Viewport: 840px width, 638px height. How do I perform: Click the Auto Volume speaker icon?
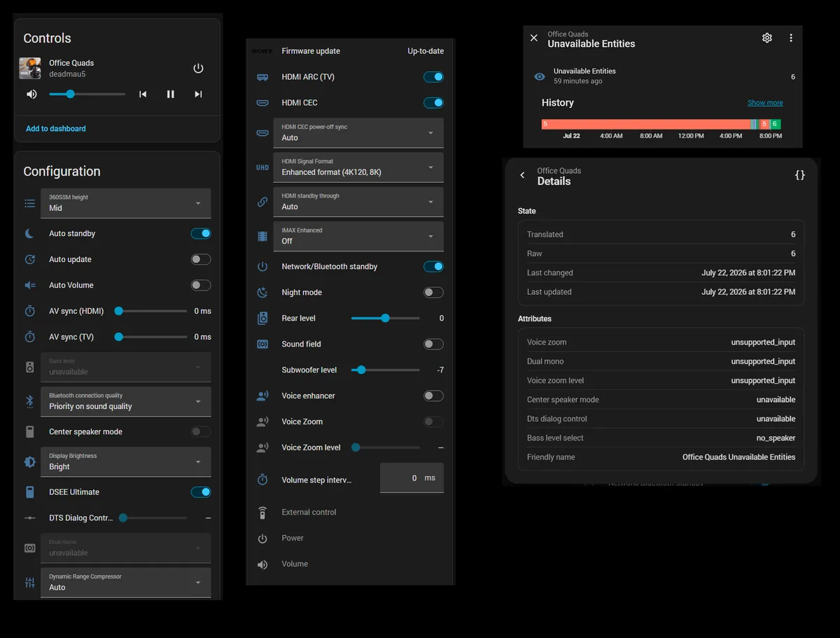(x=29, y=285)
